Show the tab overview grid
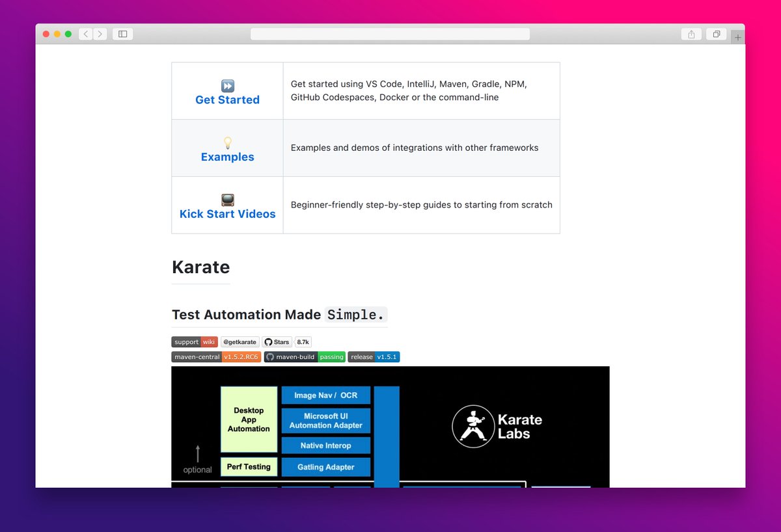Viewport: 781px width, 532px height. (716, 34)
